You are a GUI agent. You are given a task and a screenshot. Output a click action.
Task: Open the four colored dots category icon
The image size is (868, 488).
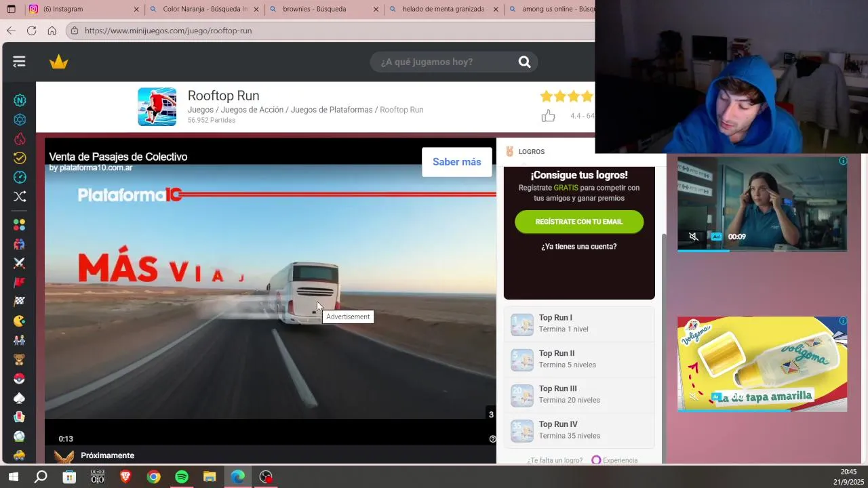pyautogui.click(x=20, y=224)
